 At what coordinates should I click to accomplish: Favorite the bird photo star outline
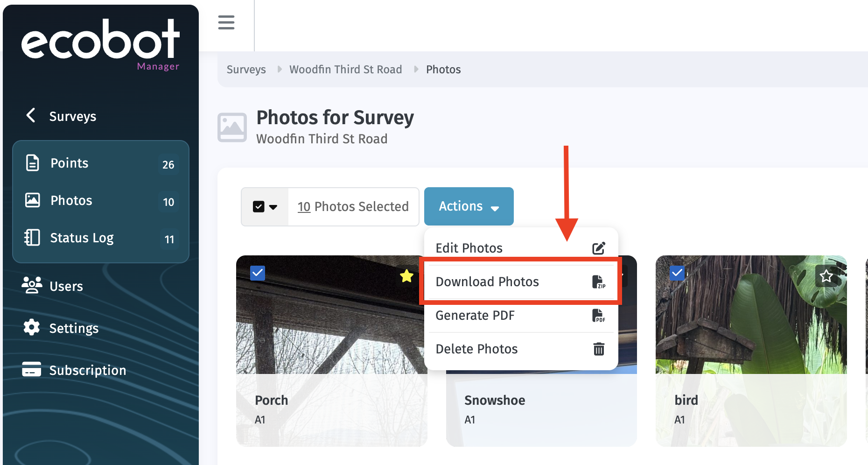point(826,276)
